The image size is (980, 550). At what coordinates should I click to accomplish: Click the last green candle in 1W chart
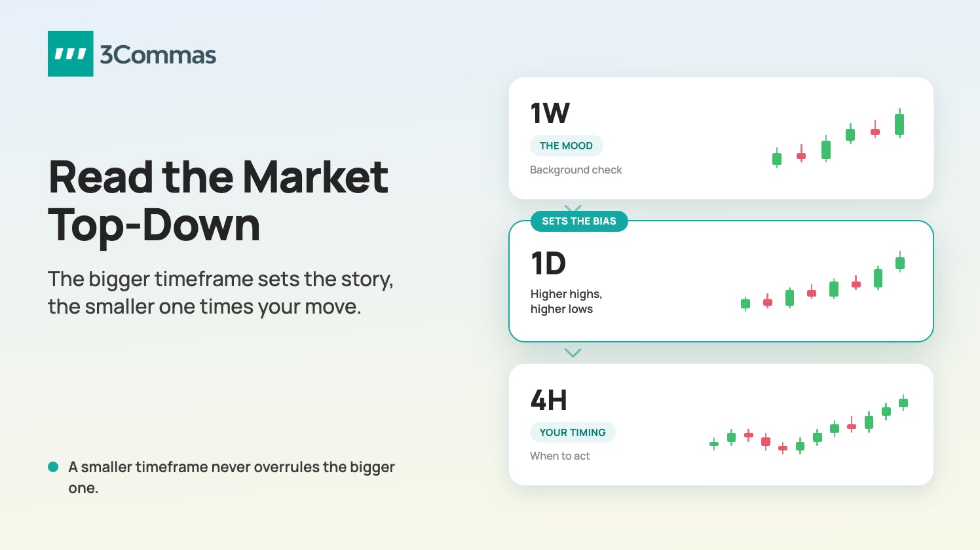pos(899,124)
